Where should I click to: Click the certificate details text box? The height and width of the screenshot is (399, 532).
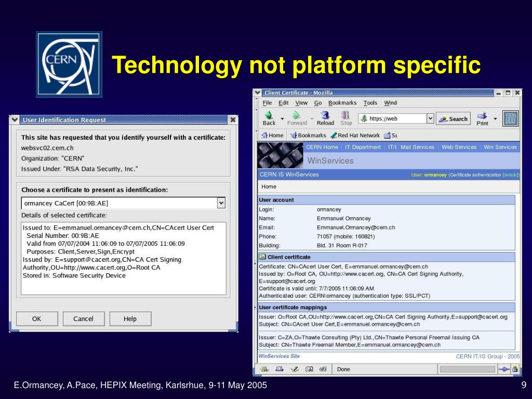(124, 259)
